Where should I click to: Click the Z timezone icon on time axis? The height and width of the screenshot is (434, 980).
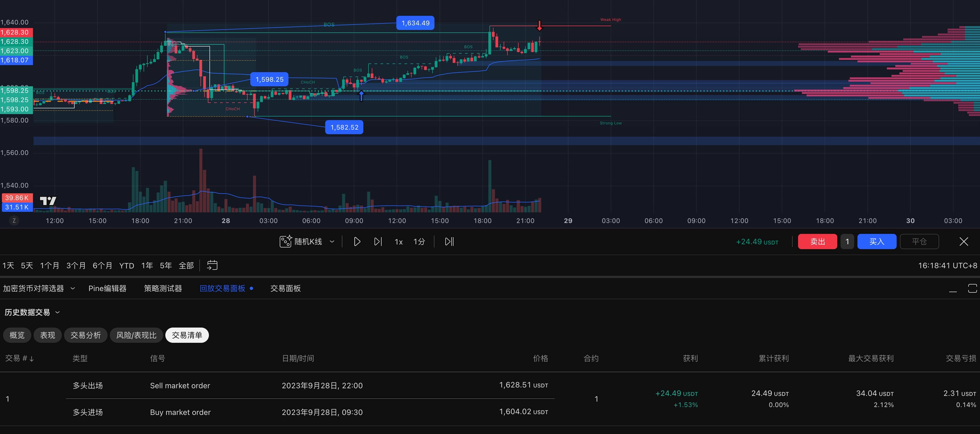click(x=14, y=221)
